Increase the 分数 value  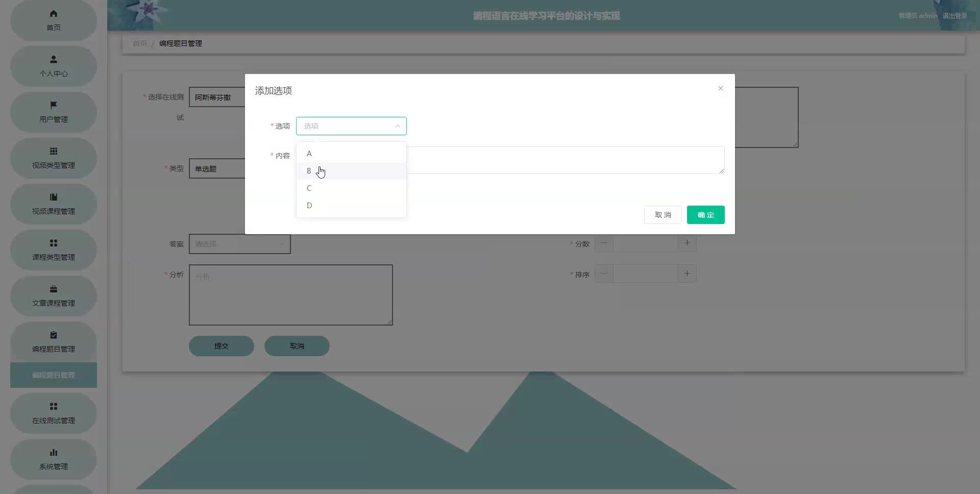click(687, 243)
